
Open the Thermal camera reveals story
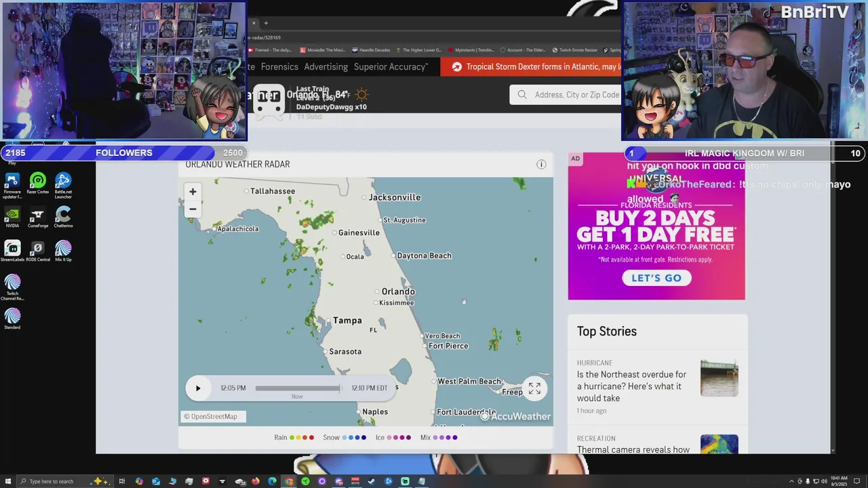(x=633, y=449)
